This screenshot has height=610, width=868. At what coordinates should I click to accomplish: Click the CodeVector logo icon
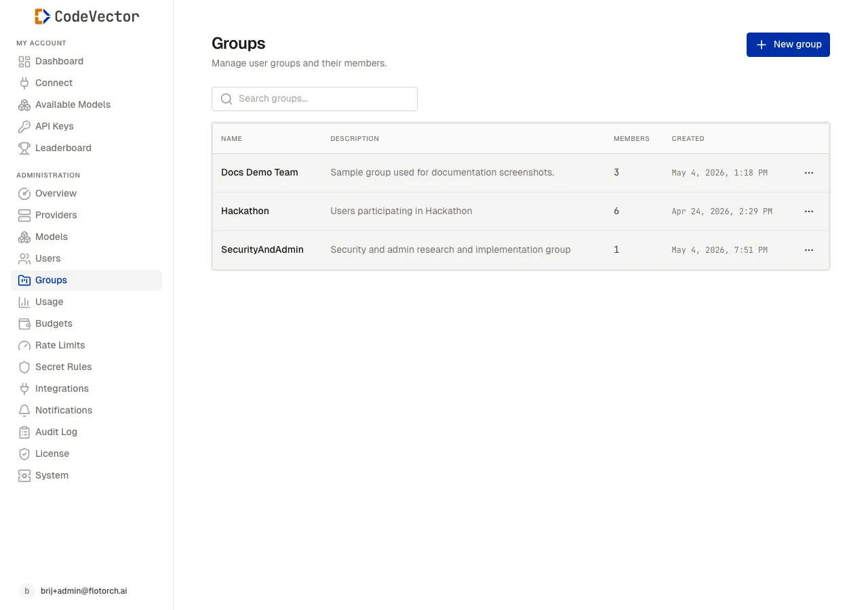tap(42, 16)
